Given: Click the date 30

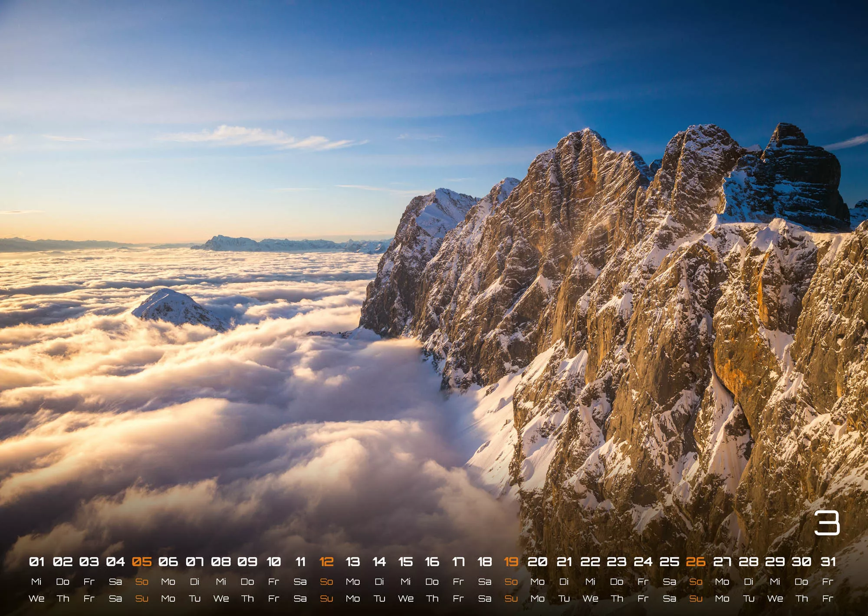Looking at the screenshot, I should click(802, 562).
